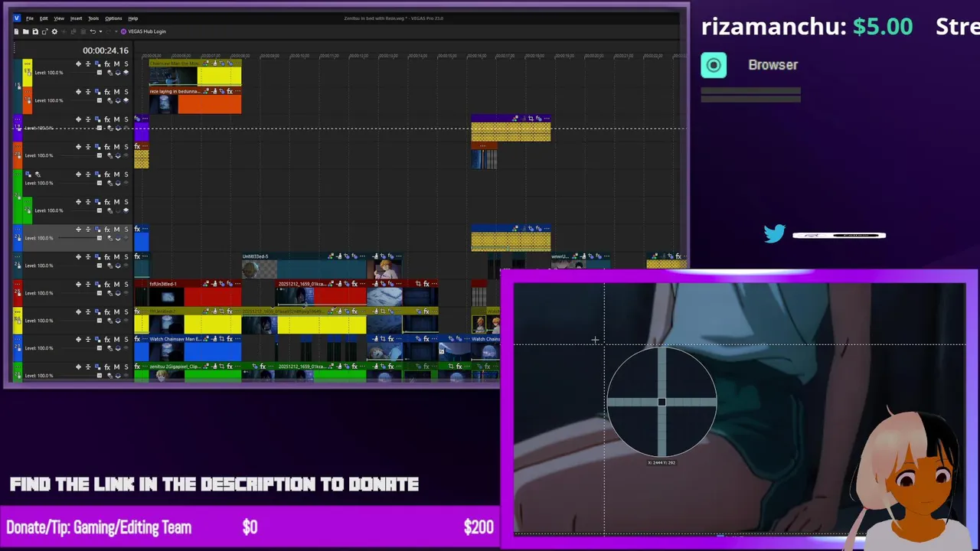Open Track FX on red track 25
The width and height of the screenshot is (980, 551).
107,285
